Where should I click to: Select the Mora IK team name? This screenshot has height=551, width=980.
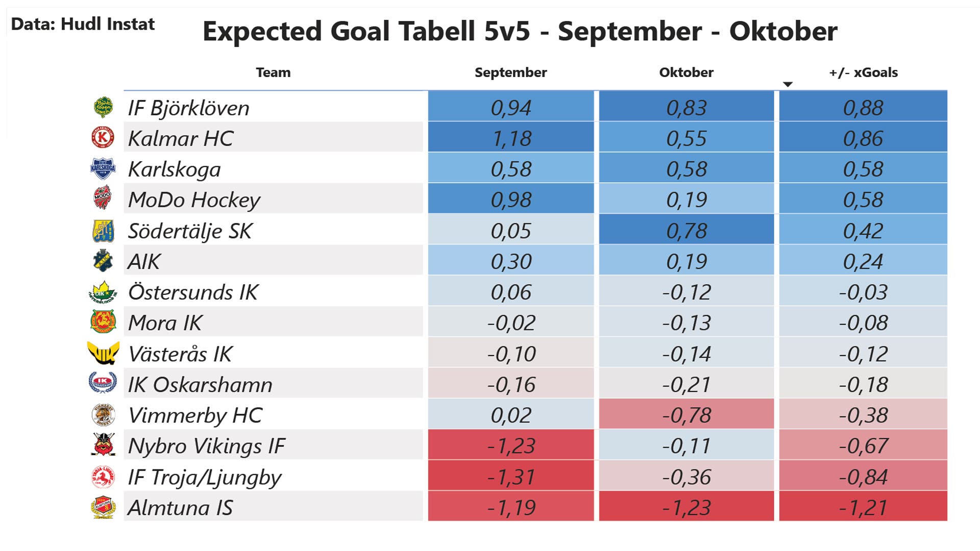[165, 323]
